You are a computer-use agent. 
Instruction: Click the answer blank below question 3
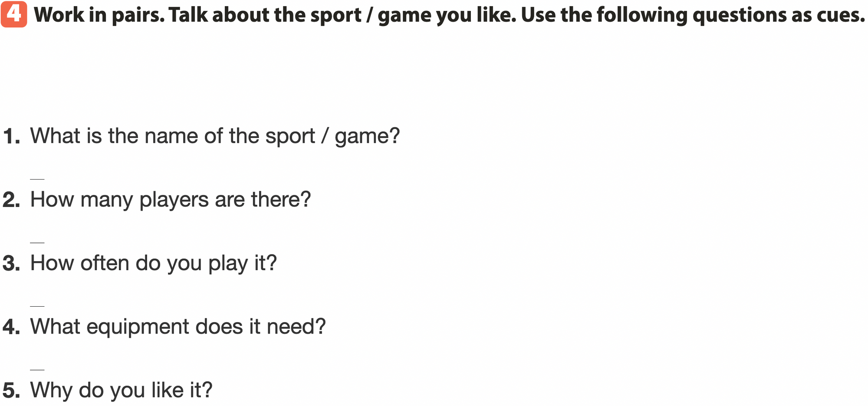click(x=37, y=305)
